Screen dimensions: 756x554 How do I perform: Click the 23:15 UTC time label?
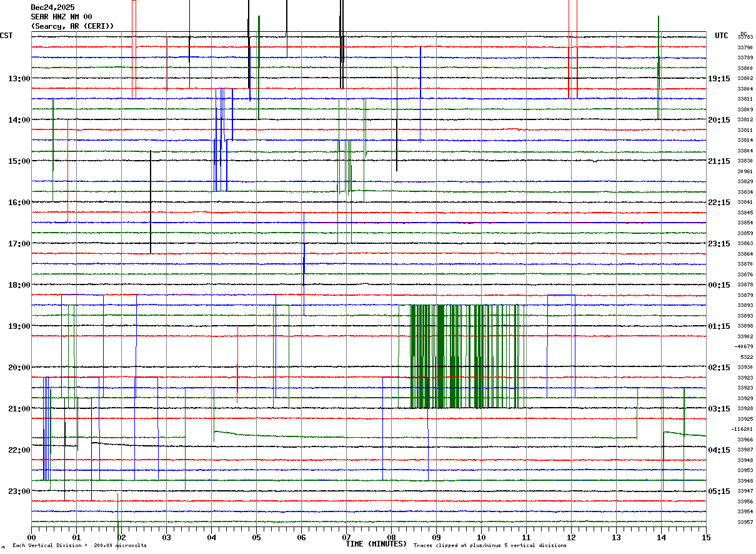[719, 244]
